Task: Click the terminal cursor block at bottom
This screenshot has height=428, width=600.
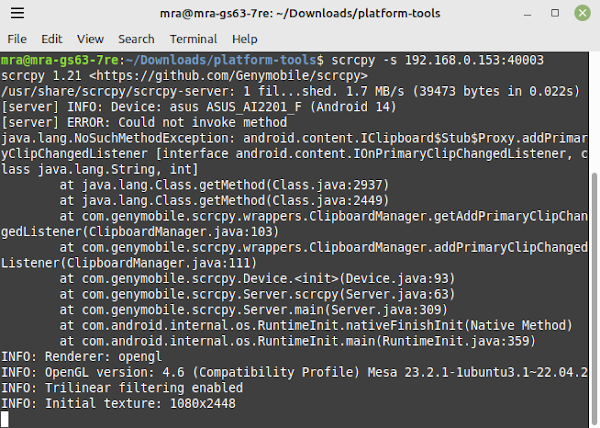Action: (x=5, y=419)
